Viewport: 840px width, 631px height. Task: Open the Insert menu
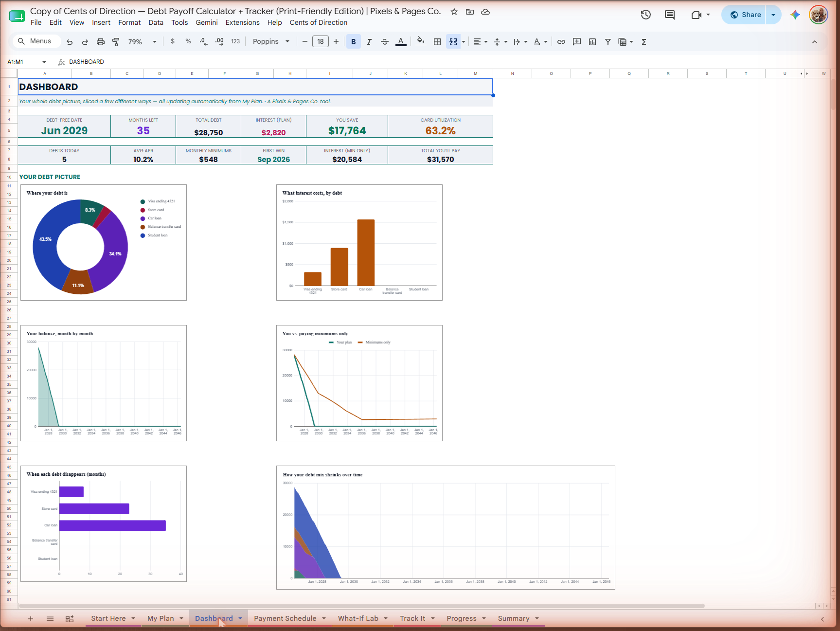click(x=101, y=22)
